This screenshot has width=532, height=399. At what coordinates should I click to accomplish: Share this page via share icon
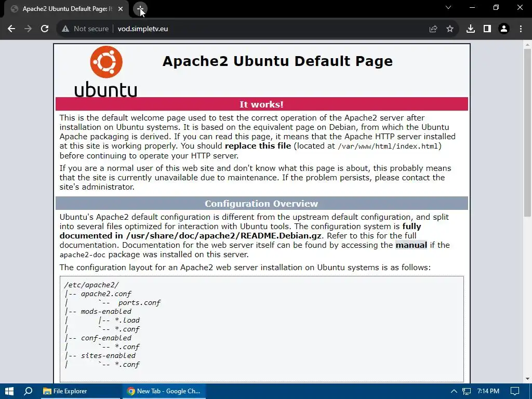433,29
